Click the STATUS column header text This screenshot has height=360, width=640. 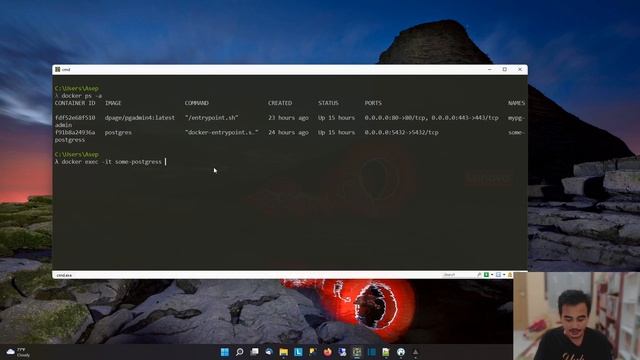coord(328,103)
